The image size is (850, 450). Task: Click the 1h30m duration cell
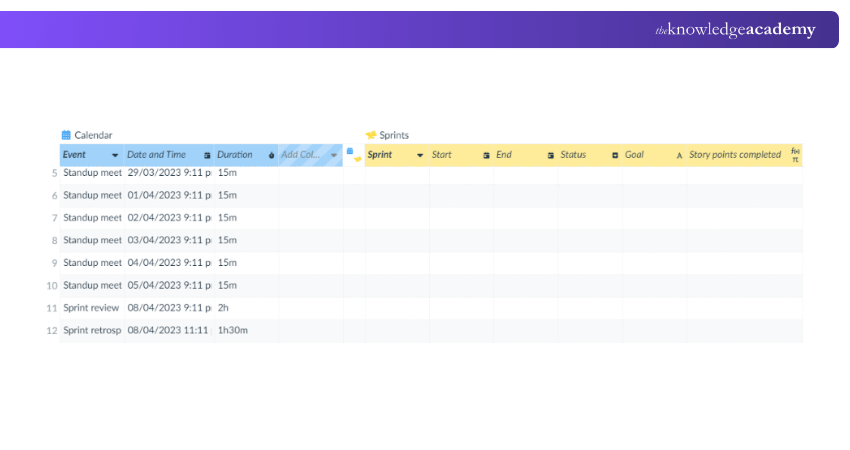[x=247, y=330]
